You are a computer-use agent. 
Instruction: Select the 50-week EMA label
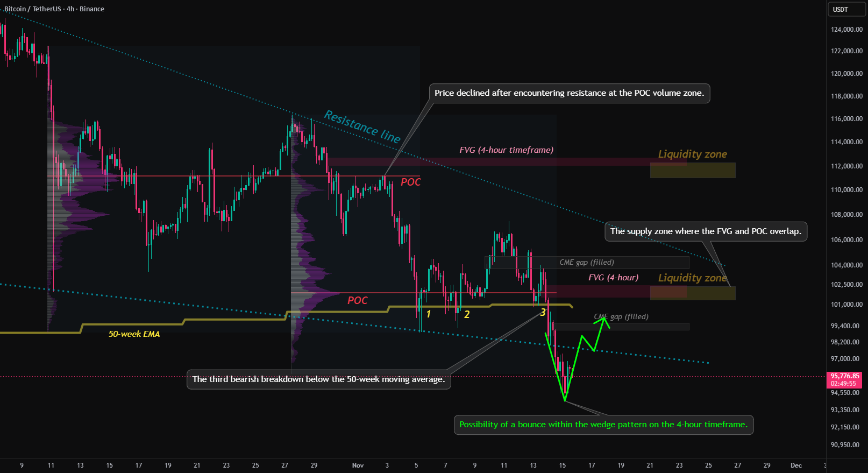(x=134, y=334)
